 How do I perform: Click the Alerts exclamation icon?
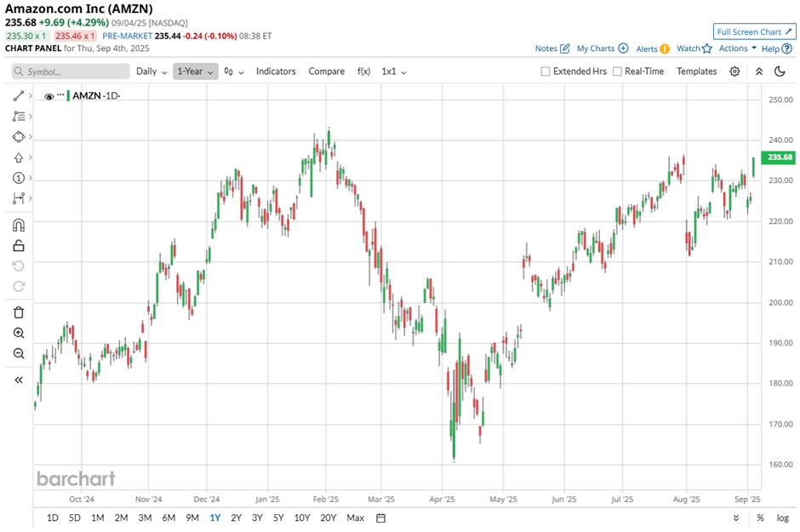tap(665, 49)
